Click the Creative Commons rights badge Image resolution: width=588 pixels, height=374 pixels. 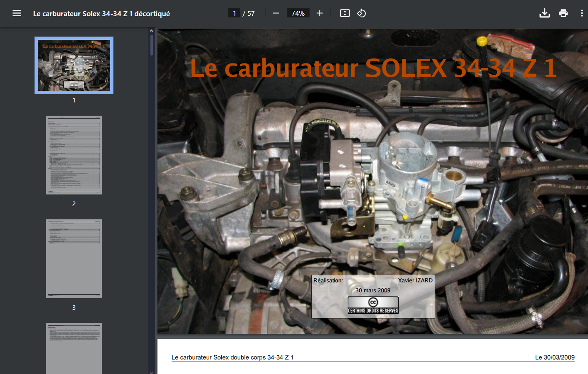click(373, 305)
